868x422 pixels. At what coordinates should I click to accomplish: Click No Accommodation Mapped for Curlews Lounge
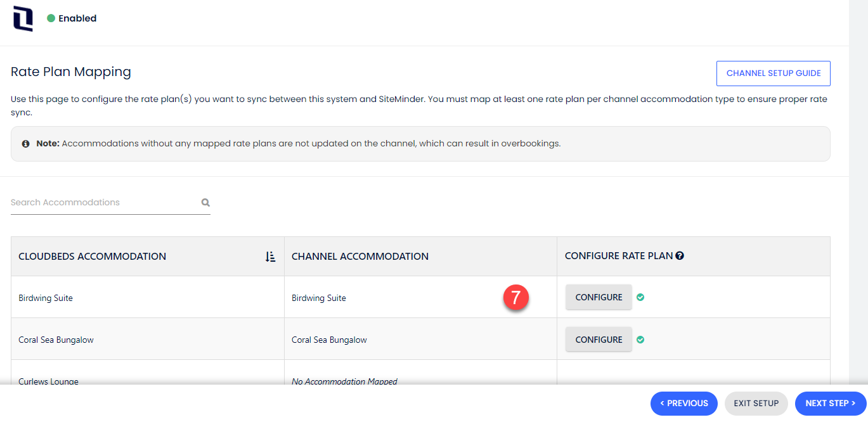344,381
